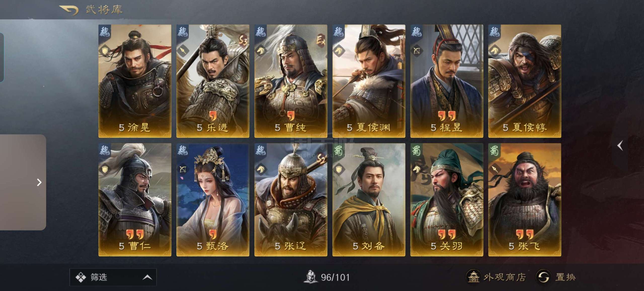Open the 夏侯惇 general card
Screen dimensions: 644x291
(525, 81)
